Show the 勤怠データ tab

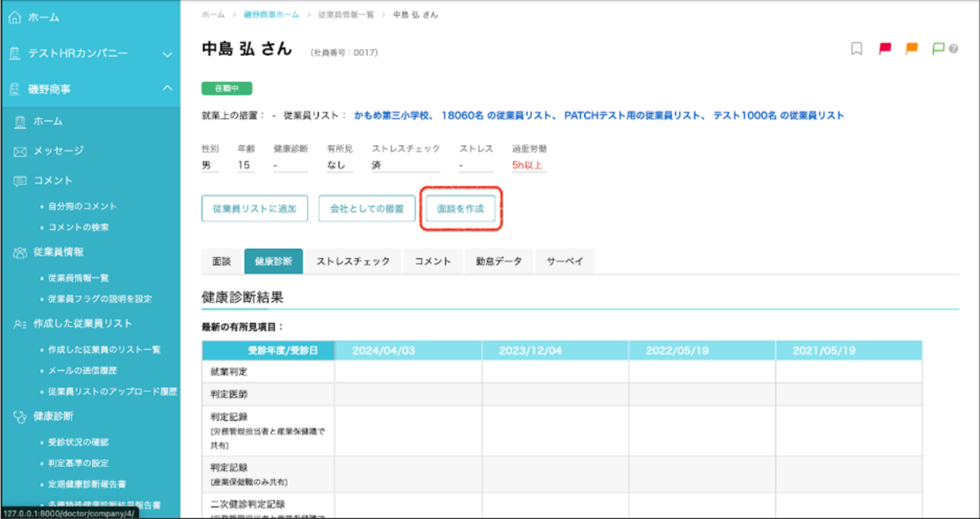pos(499,261)
